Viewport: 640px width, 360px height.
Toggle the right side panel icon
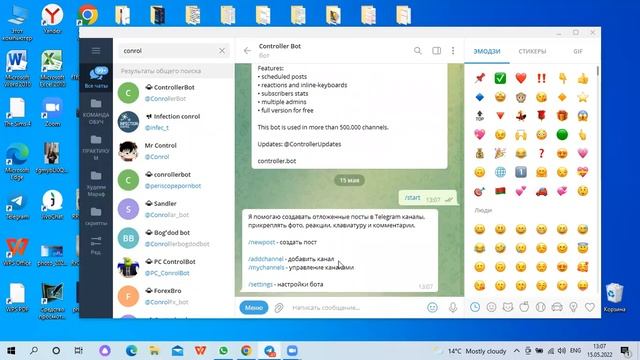click(436, 51)
